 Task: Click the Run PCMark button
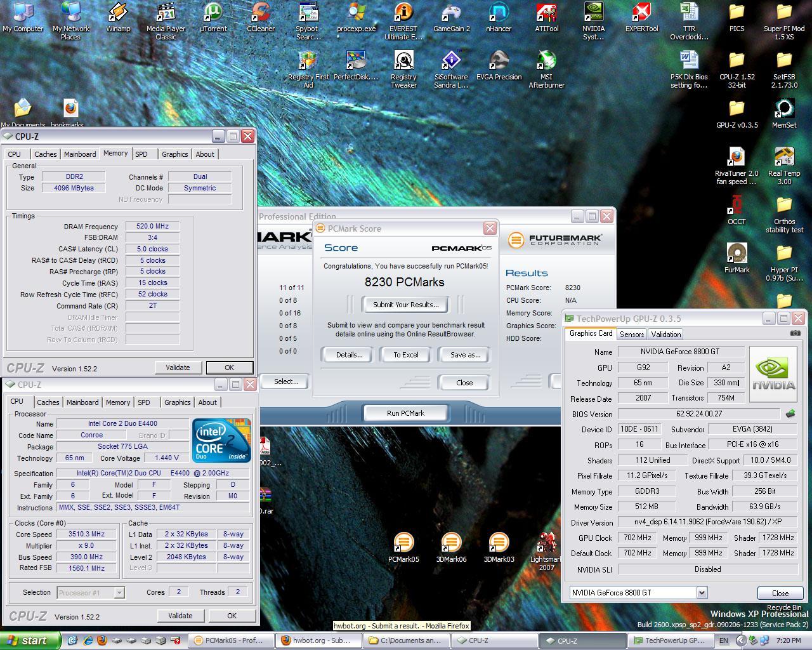click(405, 413)
